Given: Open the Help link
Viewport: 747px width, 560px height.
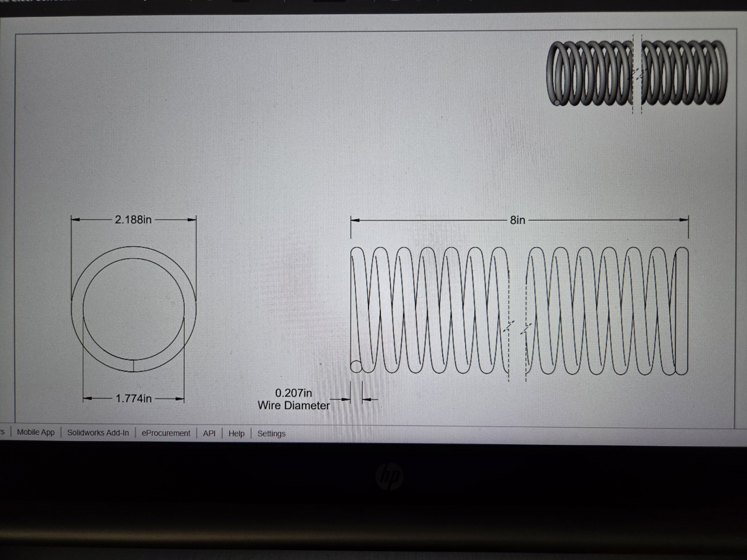Looking at the screenshot, I should click(x=236, y=434).
